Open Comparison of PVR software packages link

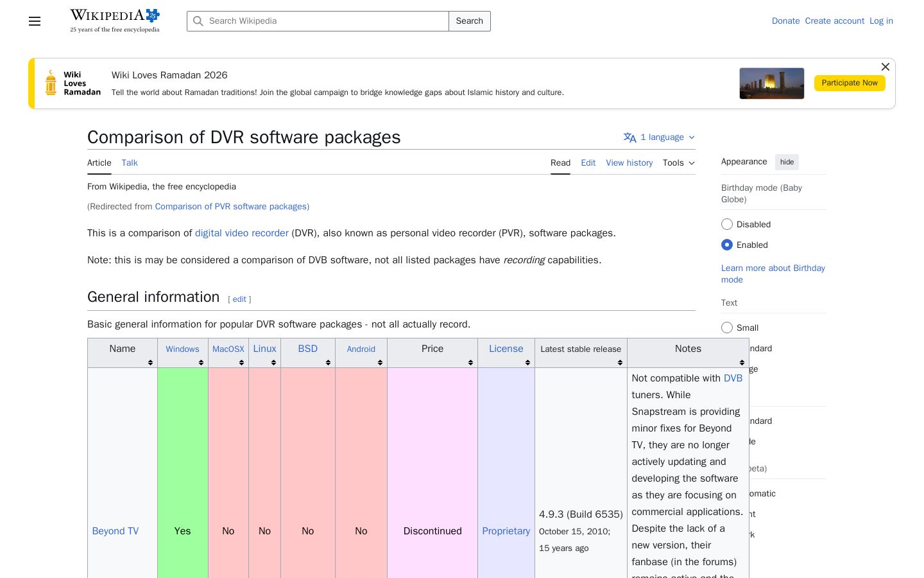click(231, 207)
